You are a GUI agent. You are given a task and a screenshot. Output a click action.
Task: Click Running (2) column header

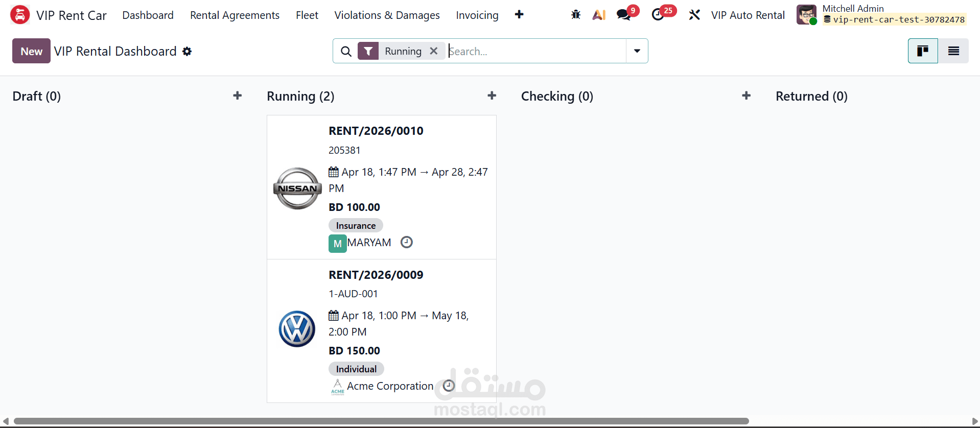tap(300, 96)
